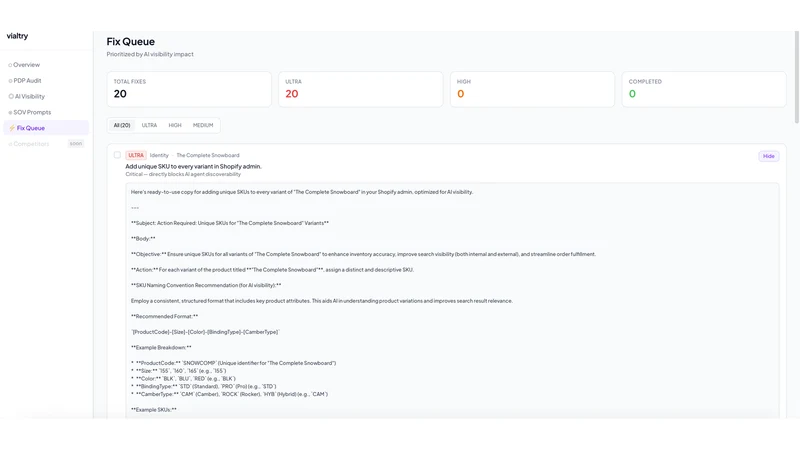Click the Fix Queue lightning icon
This screenshot has height=450, width=800.
coord(12,128)
